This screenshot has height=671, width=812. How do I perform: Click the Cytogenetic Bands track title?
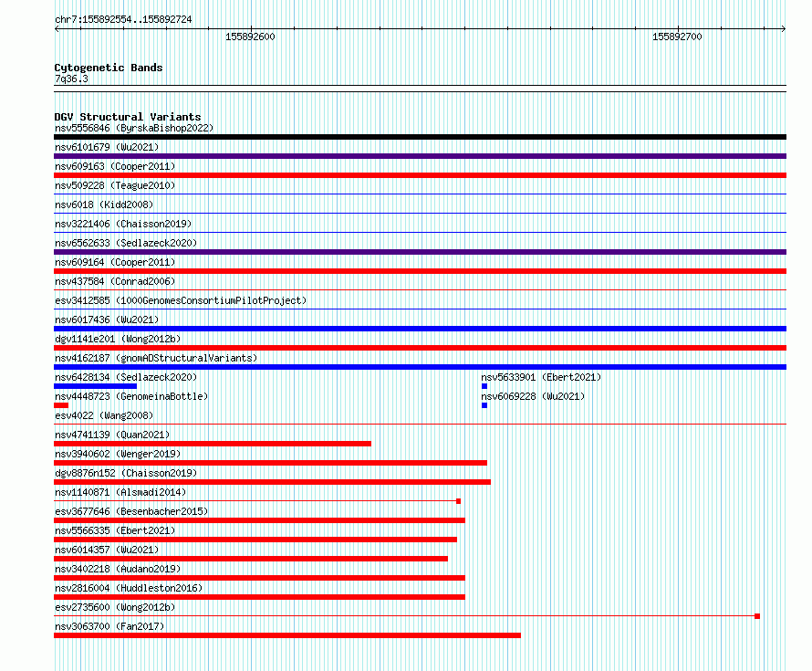pos(109,68)
